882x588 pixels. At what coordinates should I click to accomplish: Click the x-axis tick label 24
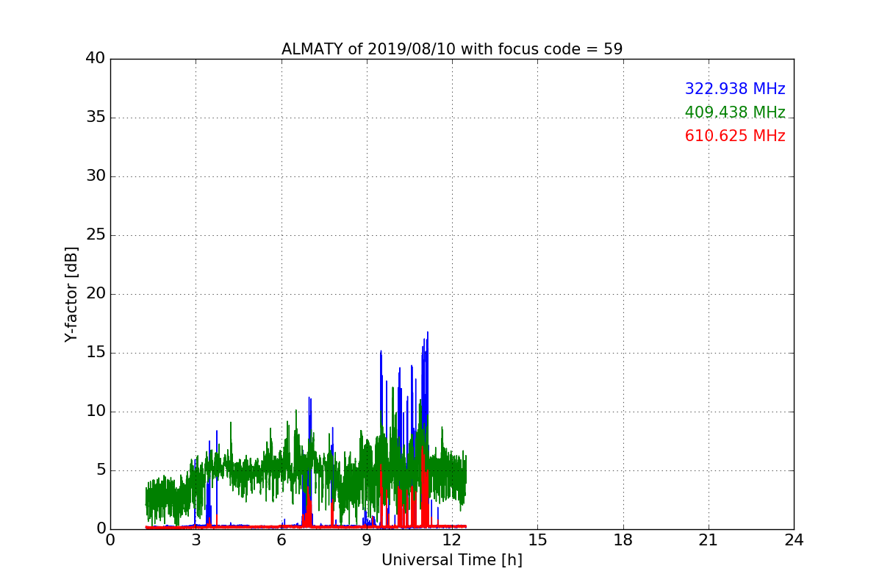(794, 540)
